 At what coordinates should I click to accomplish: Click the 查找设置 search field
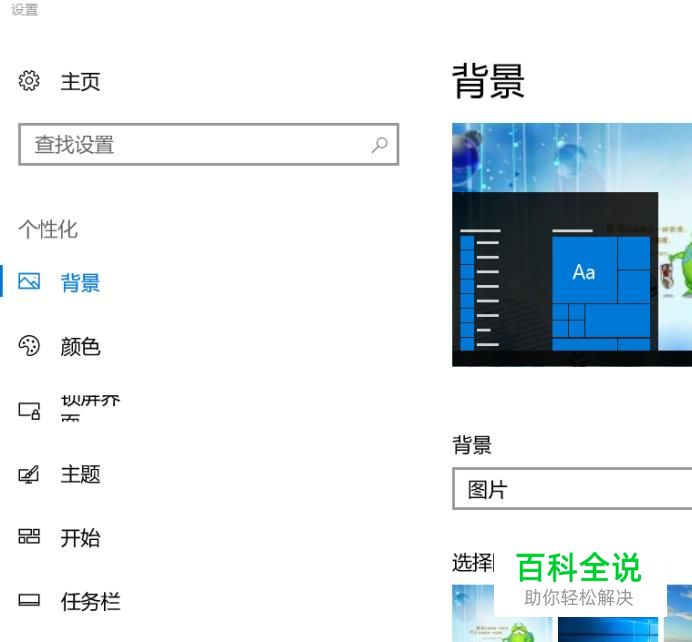(209, 144)
